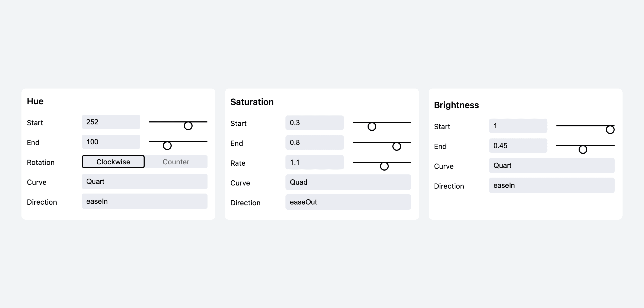This screenshot has height=308, width=644.
Task: Click the Saturation End slider handle
Action: [x=396, y=146]
